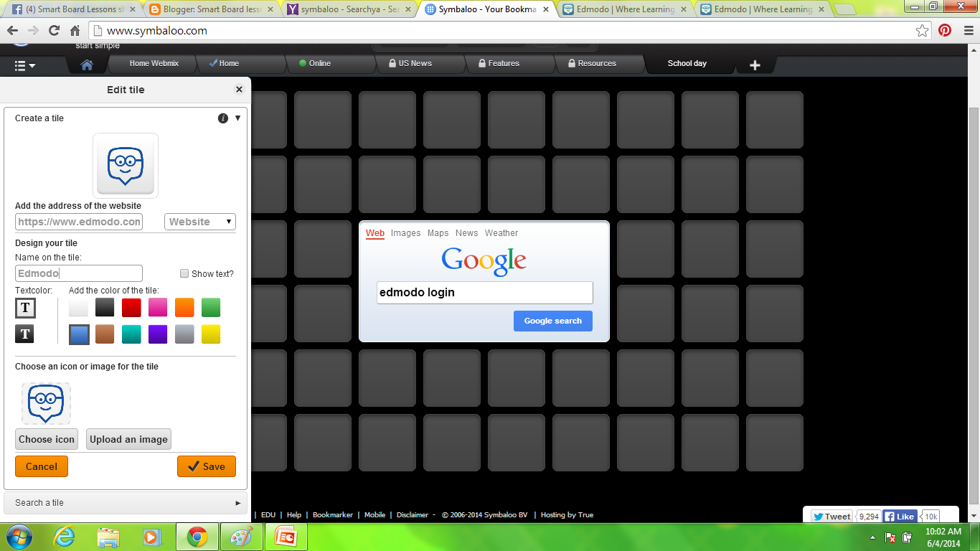Click the edmodo login search field
Image resolution: width=980 pixels, height=551 pixels.
click(485, 293)
